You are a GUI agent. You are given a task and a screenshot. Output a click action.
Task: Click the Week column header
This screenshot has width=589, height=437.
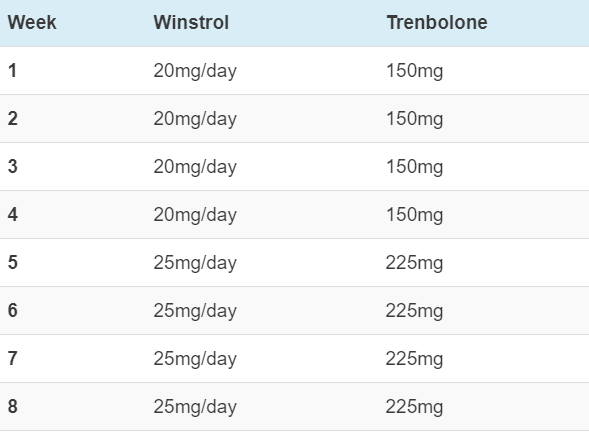(32, 22)
